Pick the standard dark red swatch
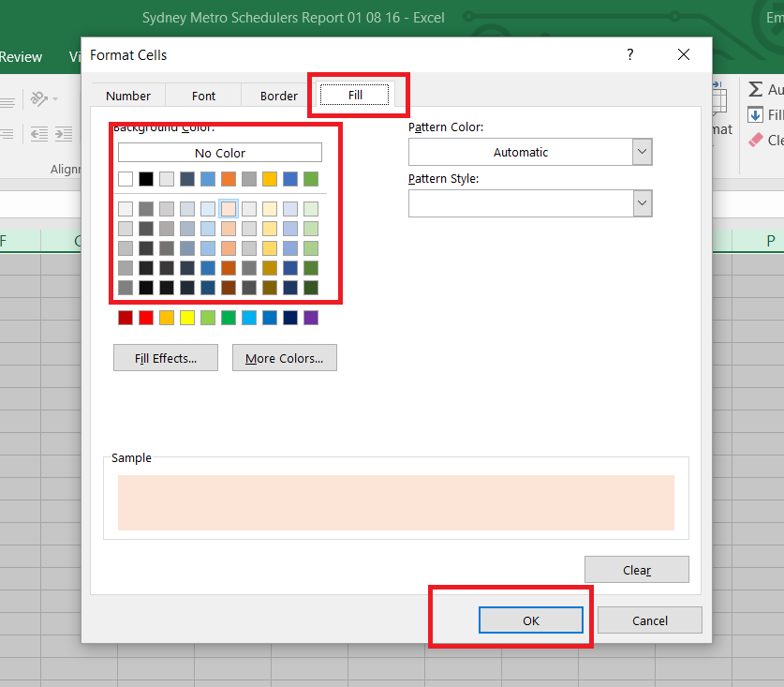The width and height of the screenshot is (784, 687). point(126,317)
